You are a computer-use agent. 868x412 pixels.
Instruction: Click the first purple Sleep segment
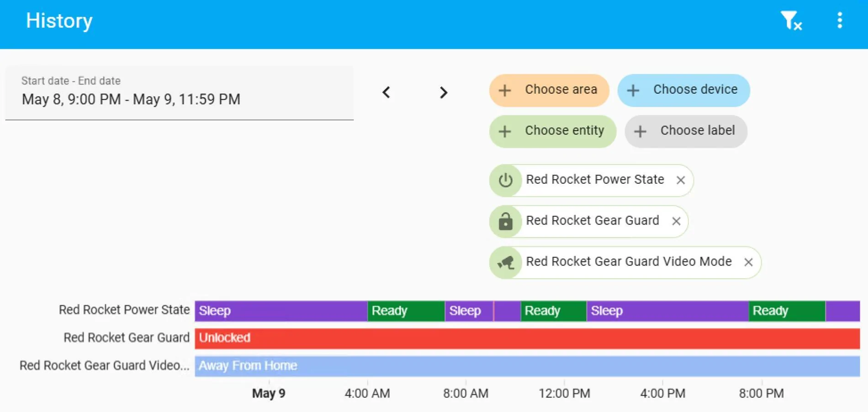click(x=281, y=311)
